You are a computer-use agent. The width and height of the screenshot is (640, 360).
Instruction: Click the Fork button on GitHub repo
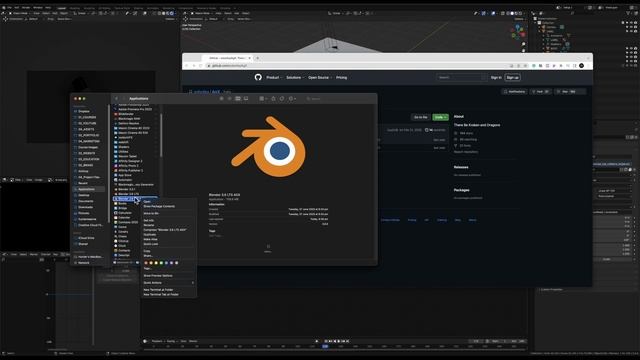point(540,91)
